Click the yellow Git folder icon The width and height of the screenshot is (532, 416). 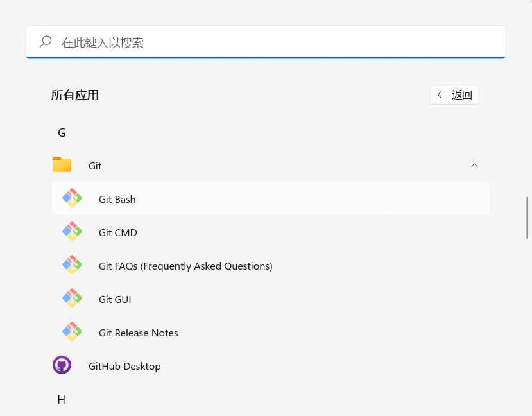click(x=62, y=166)
